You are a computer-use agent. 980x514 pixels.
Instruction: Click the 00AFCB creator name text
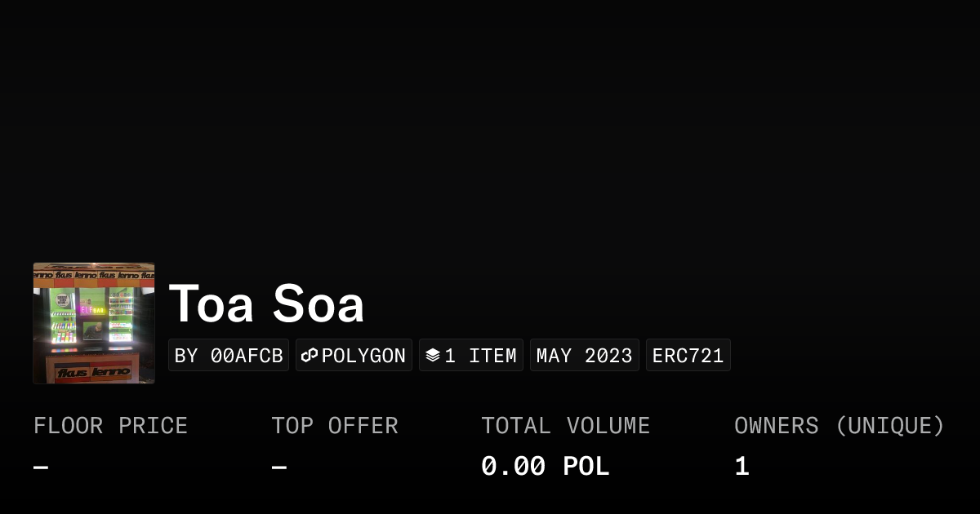[x=247, y=355]
